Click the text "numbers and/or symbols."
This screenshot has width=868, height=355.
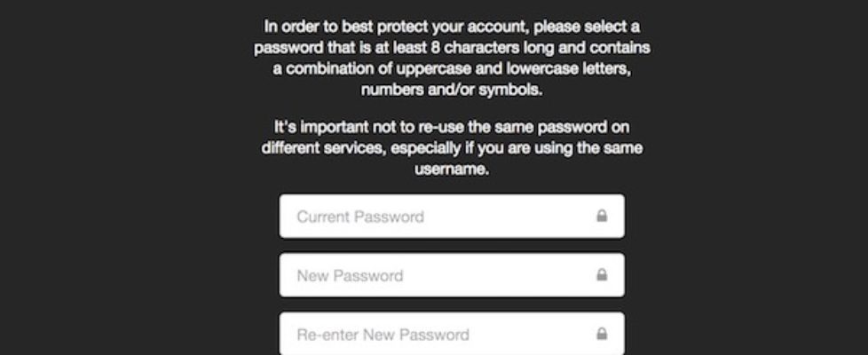click(x=451, y=90)
